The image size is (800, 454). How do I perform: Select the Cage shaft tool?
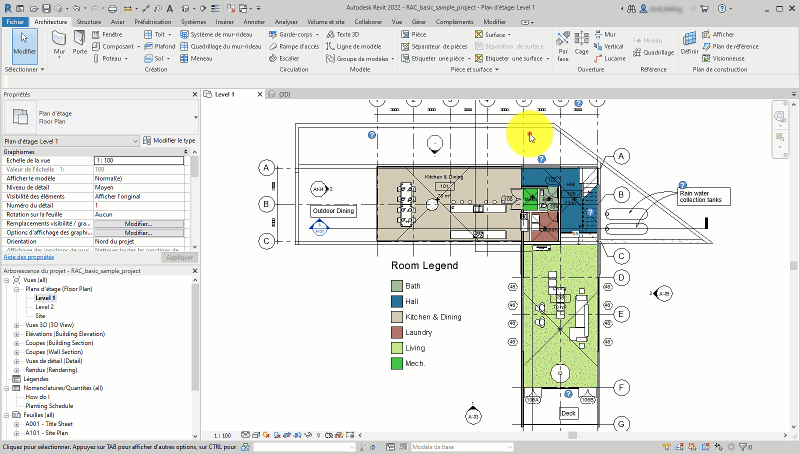pyautogui.click(x=582, y=44)
